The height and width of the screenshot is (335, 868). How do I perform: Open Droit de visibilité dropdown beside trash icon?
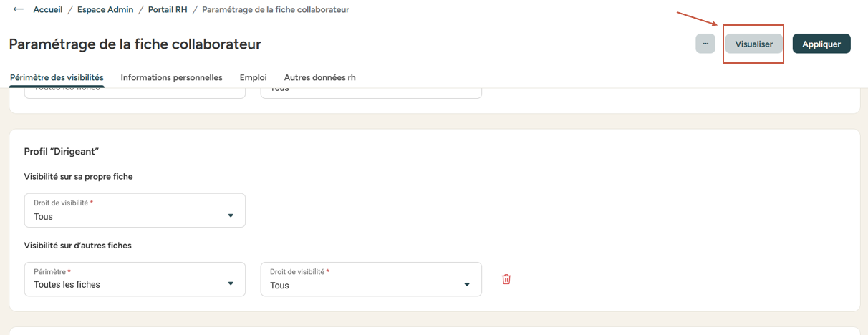point(371,279)
